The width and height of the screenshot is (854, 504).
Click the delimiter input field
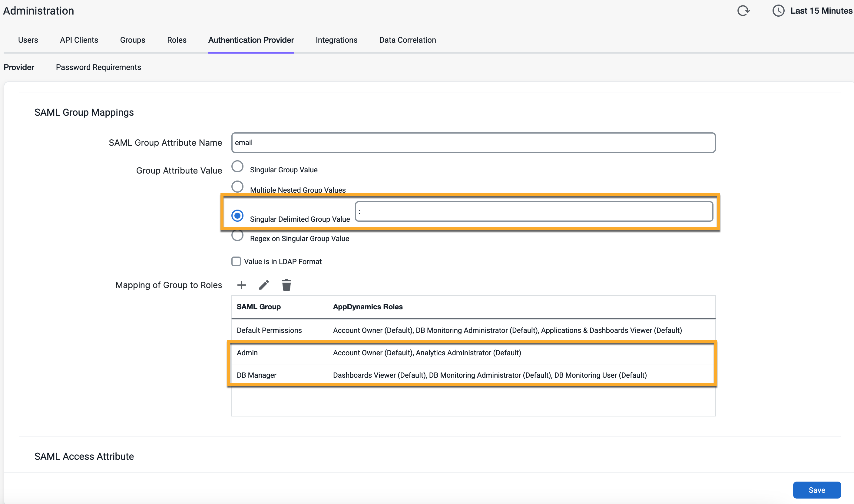[x=534, y=211]
